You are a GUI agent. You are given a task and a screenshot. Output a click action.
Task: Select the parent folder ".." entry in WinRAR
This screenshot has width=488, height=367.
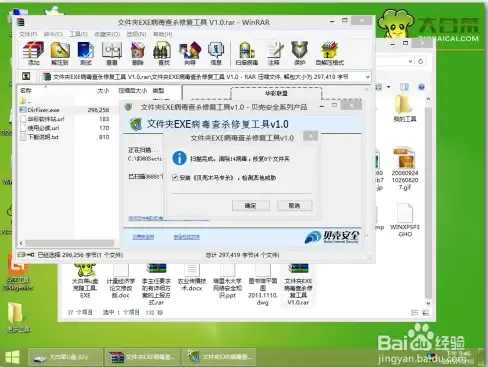point(25,101)
